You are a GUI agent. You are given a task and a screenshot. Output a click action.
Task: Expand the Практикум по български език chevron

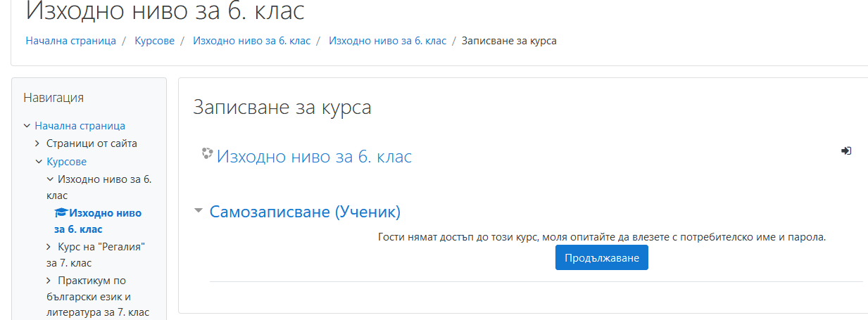pos(49,281)
